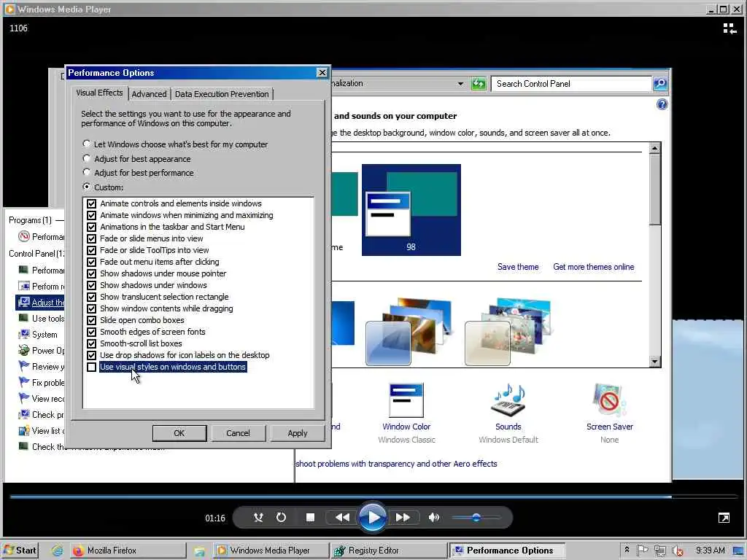Open the Power Options search result
This screenshot has width=747, height=560.
[41, 351]
